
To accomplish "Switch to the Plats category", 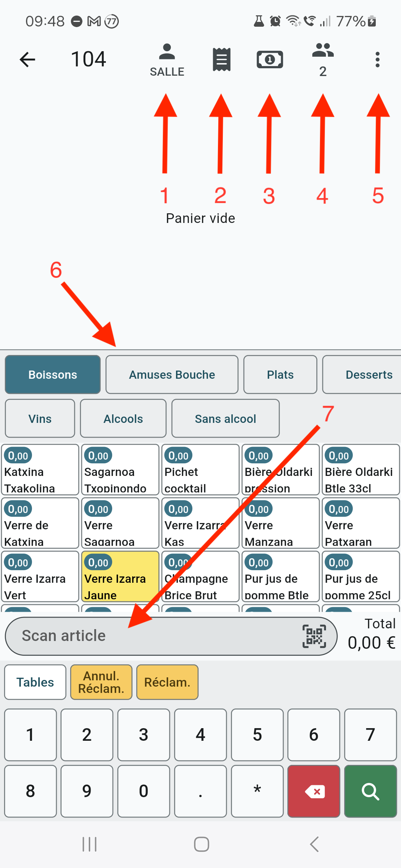I will pos(280,375).
